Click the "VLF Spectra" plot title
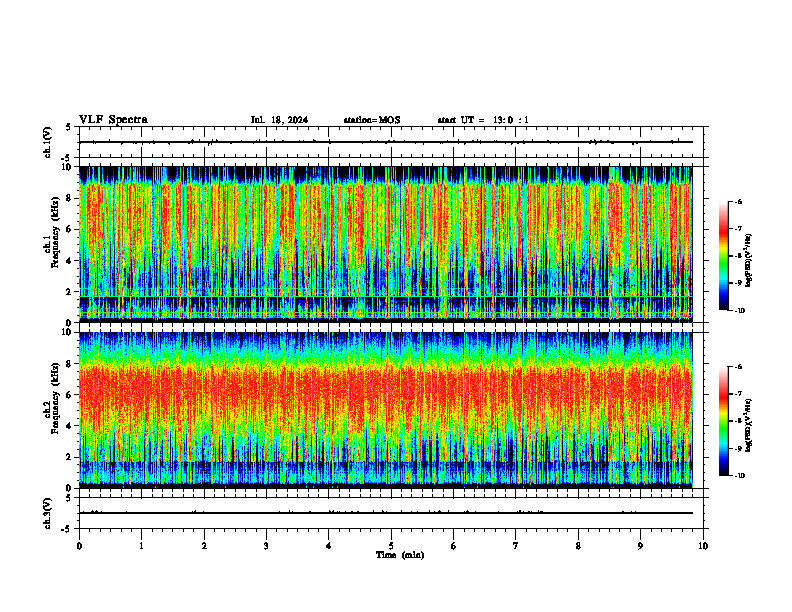This screenshot has width=792, height=612. 113,120
